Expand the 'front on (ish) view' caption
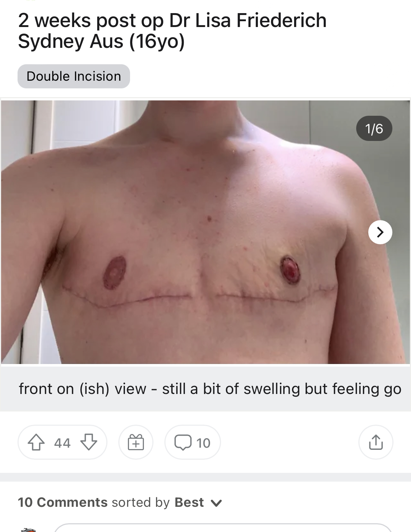Screen dimensions: 411x532 (x=210, y=389)
